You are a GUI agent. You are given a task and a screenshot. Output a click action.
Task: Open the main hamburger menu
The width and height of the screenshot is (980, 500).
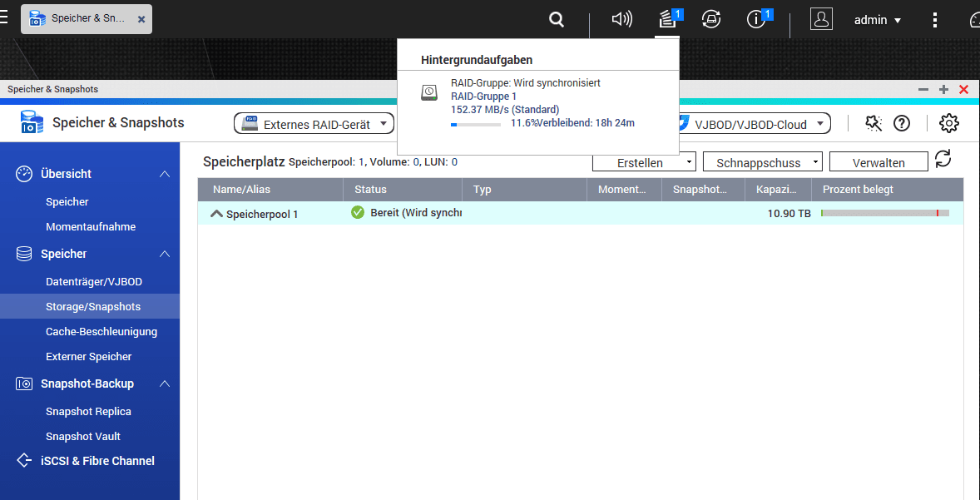click(3, 17)
